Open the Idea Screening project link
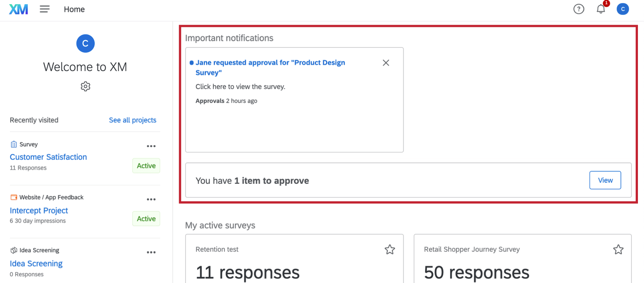644x283 pixels. [x=36, y=263]
